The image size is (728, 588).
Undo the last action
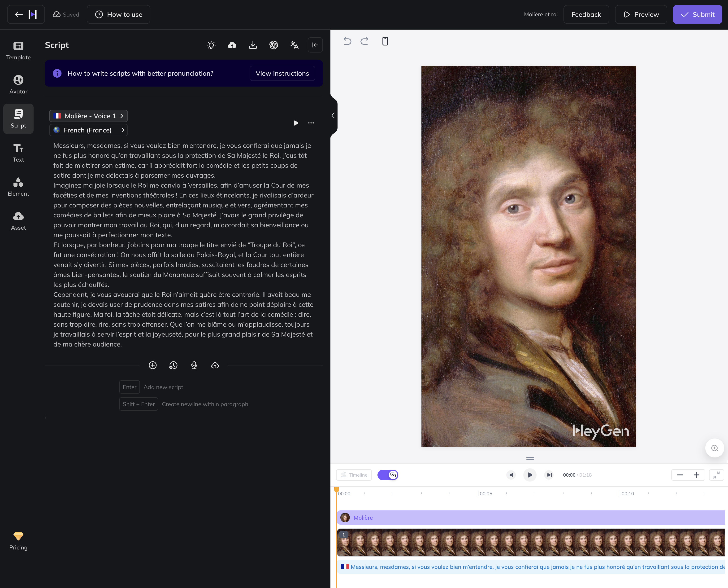click(x=348, y=41)
